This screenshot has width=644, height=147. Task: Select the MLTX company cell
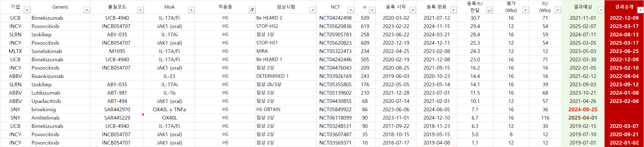pyautogui.click(x=15, y=51)
